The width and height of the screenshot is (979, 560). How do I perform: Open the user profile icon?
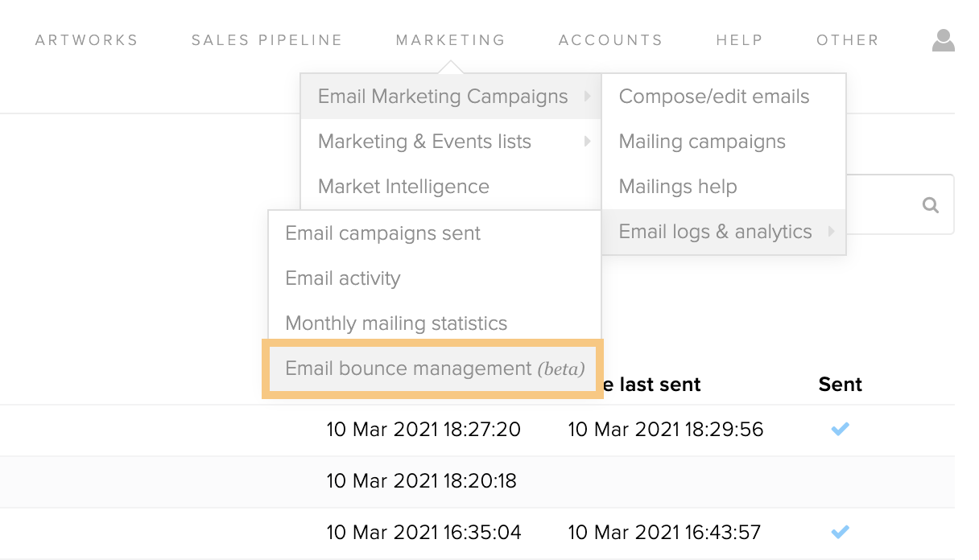[943, 40]
